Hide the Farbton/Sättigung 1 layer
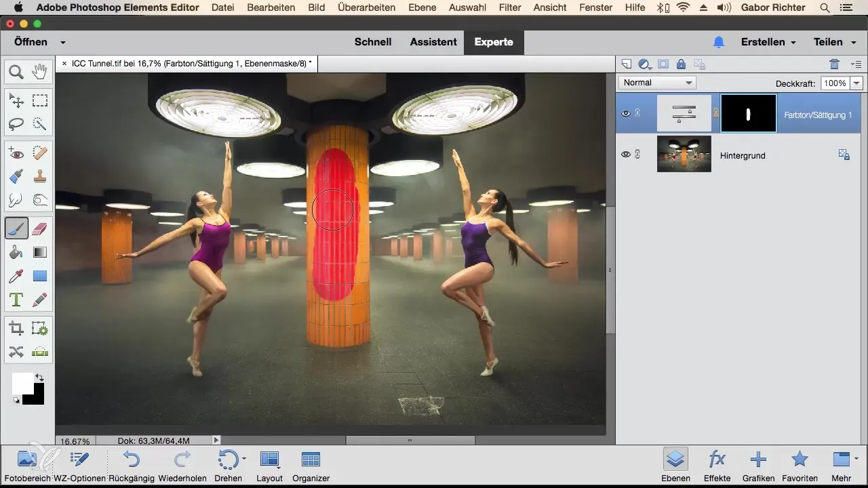 (626, 113)
